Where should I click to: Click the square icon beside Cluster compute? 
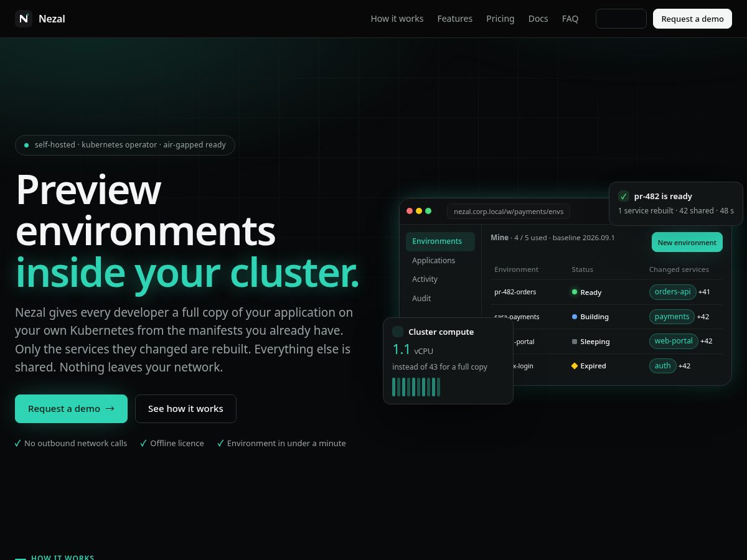[x=398, y=332]
